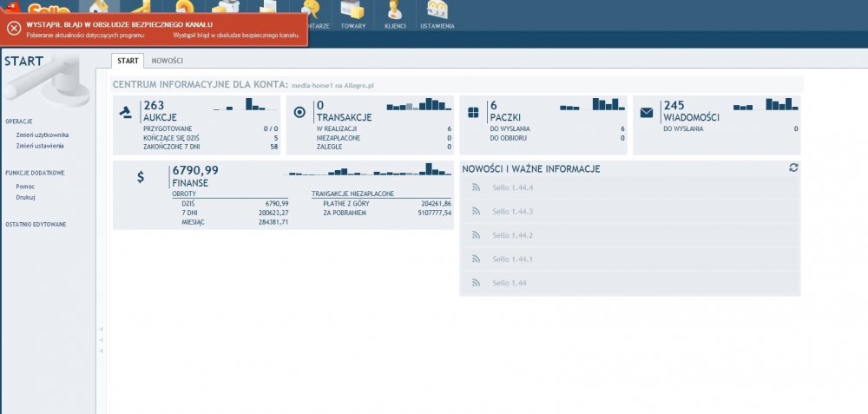Open the Klienci toolbar section
Screen dimensions: 868x414
coord(395,15)
